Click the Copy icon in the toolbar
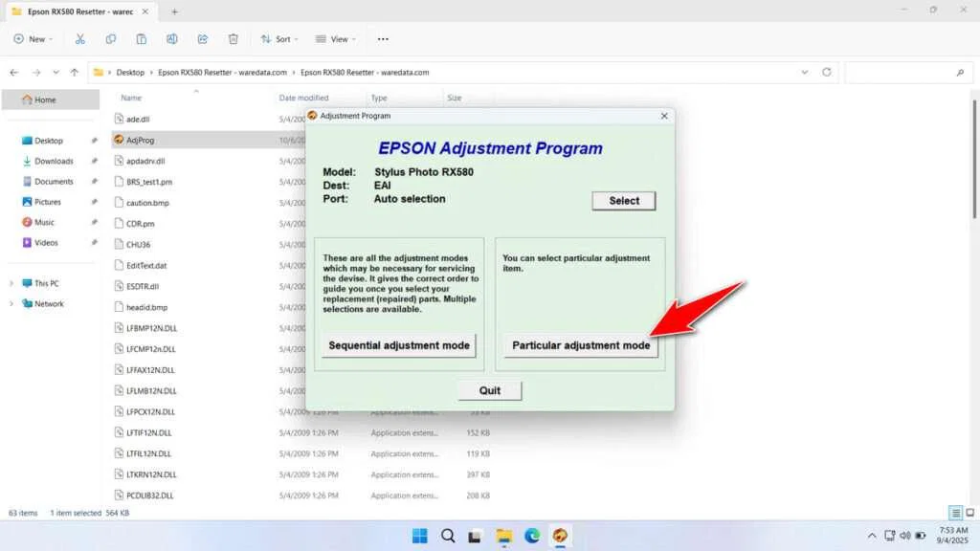 pos(111,39)
